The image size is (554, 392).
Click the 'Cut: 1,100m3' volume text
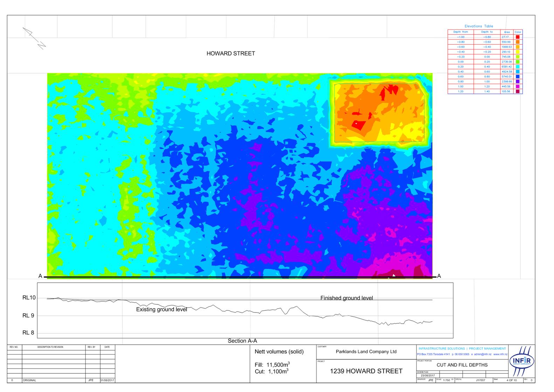pos(271,371)
